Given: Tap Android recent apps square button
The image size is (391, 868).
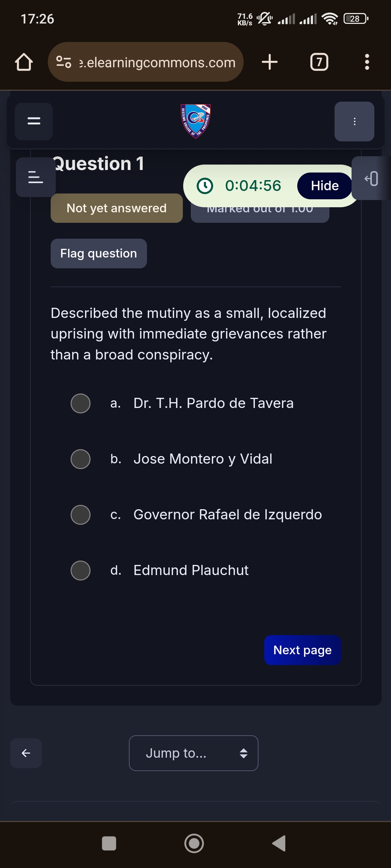Looking at the screenshot, I should (x=109, y=843).
